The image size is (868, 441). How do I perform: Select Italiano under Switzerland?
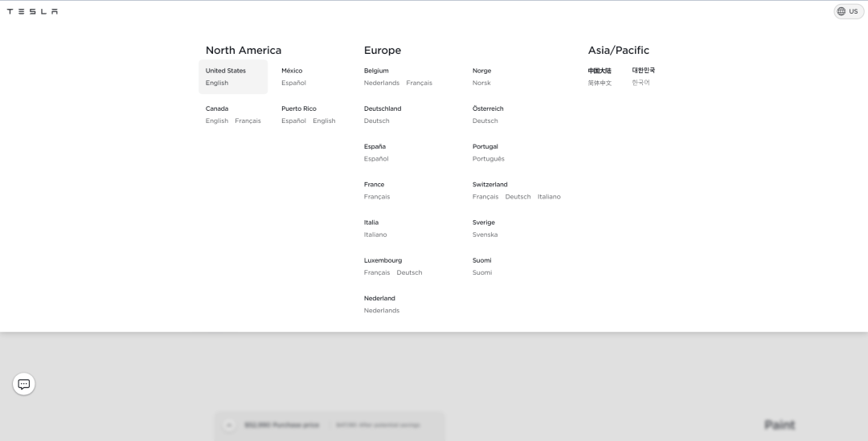tap(549, 197)
